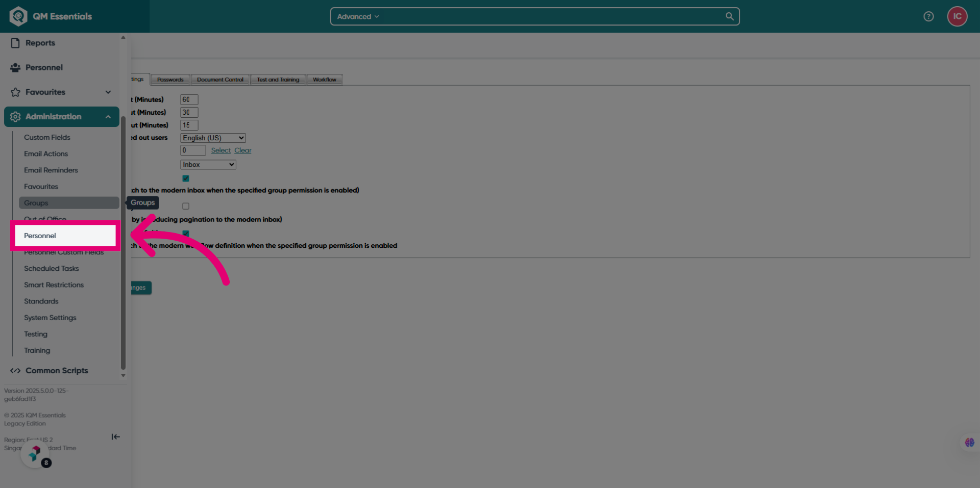Screen dimensions: 980x488
Task: Click the Select link
Action: (x=221, y=150)
